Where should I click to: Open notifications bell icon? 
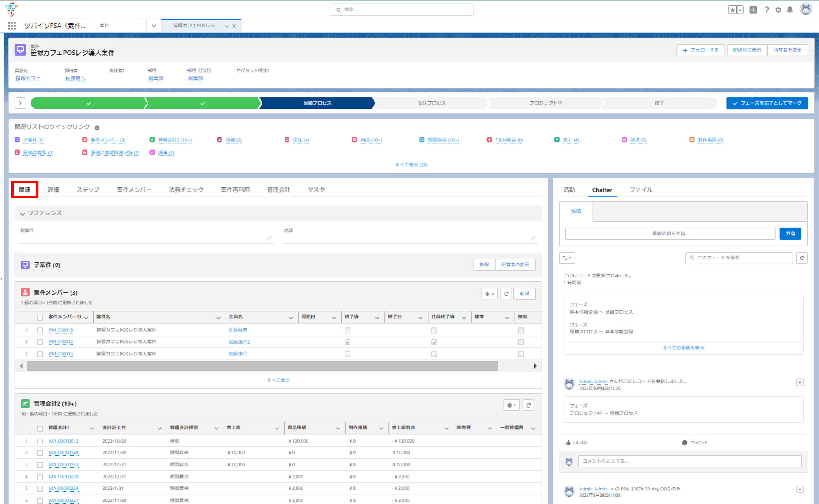coord(790,10)
